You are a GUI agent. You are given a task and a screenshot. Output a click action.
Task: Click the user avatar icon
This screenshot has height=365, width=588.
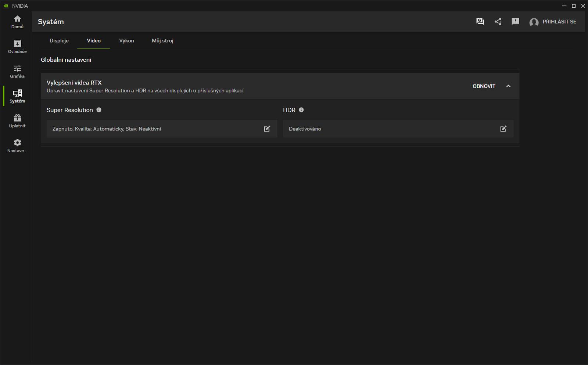pyautogui.click(x=534, y=22)
